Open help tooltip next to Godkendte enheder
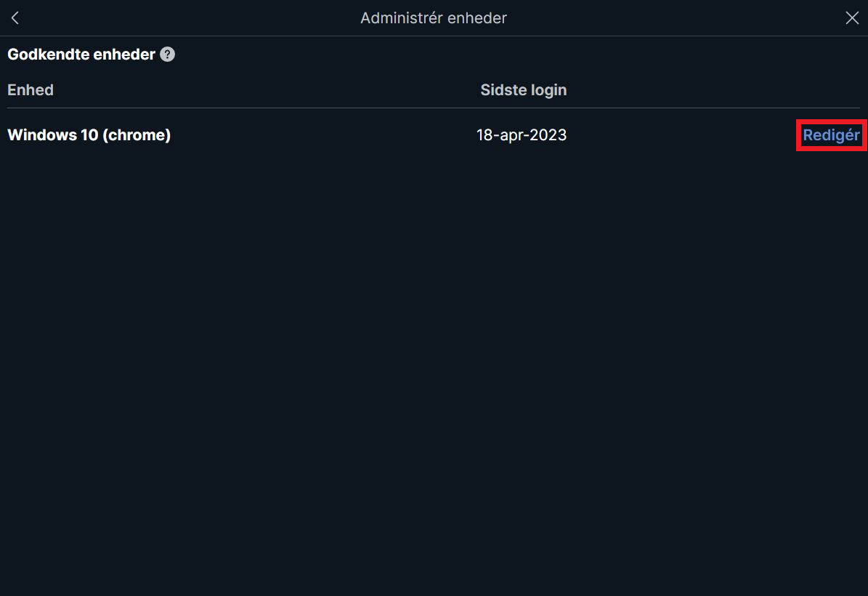The image size is (868, 596). 167,55
